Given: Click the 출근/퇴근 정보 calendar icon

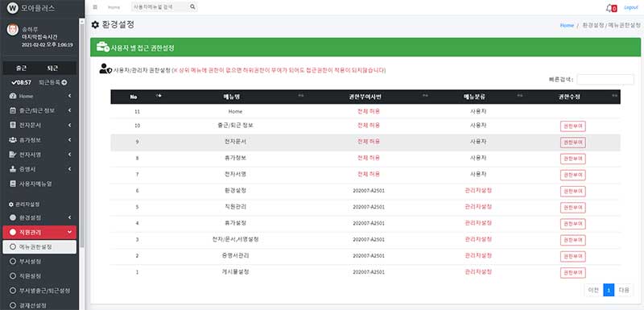Looking at the screenshot, I should coord(12,110).
